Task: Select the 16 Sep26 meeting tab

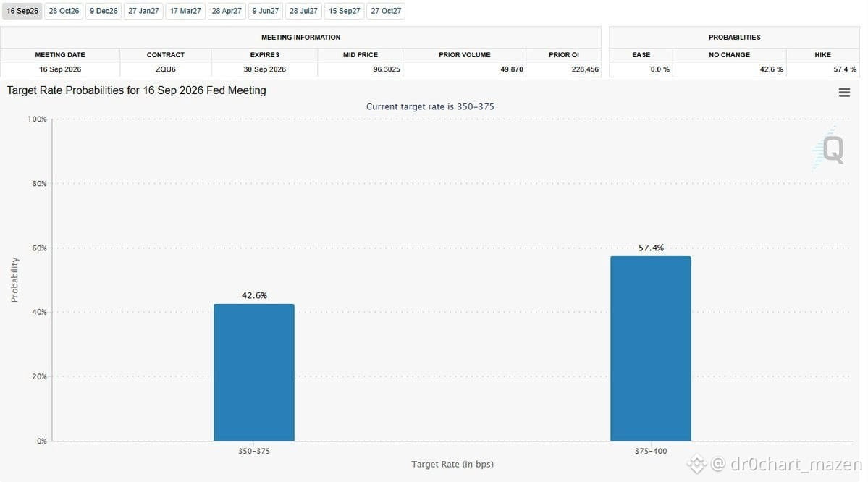Action: click(22, 11)
